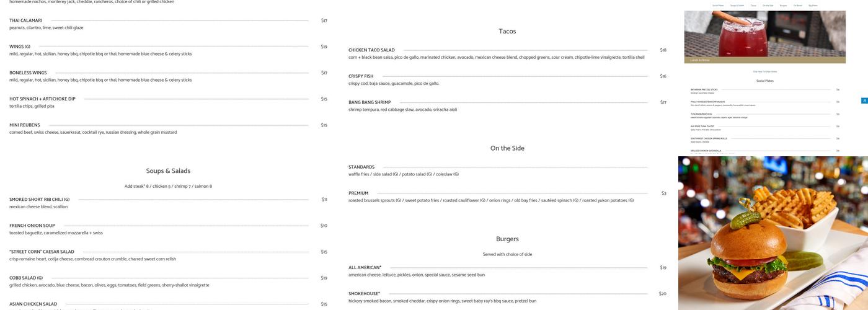Screen dimensions: 868x310
Task: Select the Bang Bang Shrimp entry
Action: pyautogui.click(x=370, y=102)
